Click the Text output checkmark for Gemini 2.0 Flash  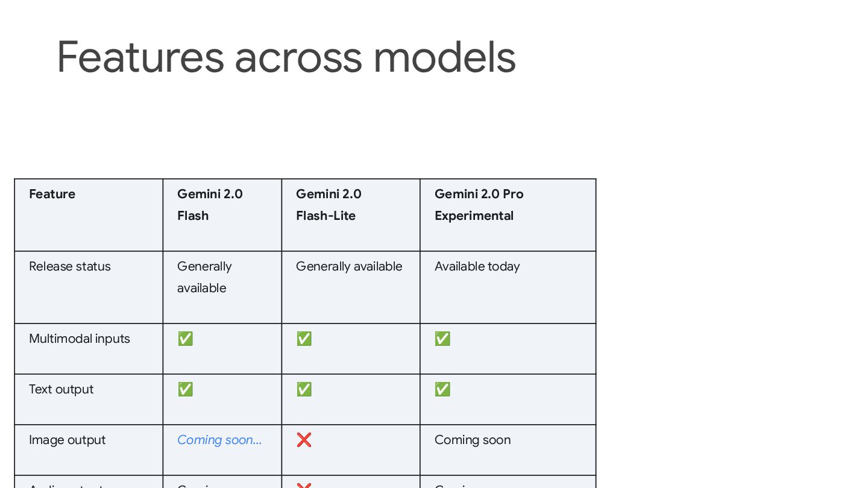[185, 389]
